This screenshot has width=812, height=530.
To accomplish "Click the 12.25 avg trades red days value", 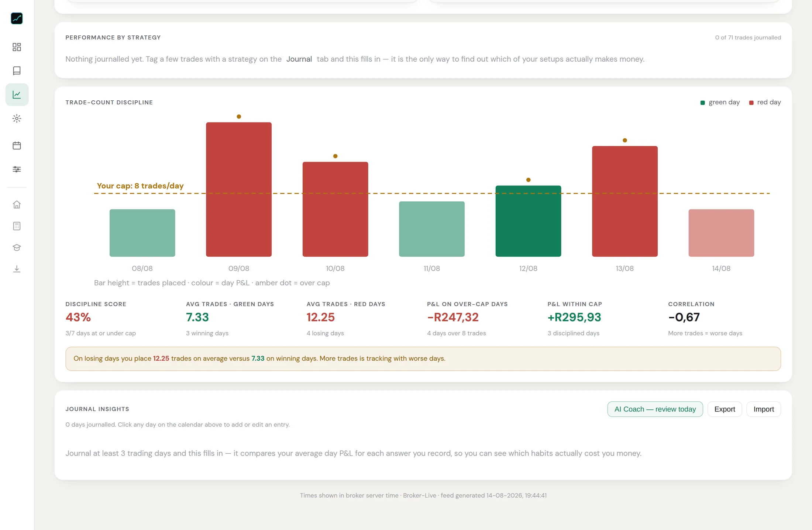I will 320,317.
